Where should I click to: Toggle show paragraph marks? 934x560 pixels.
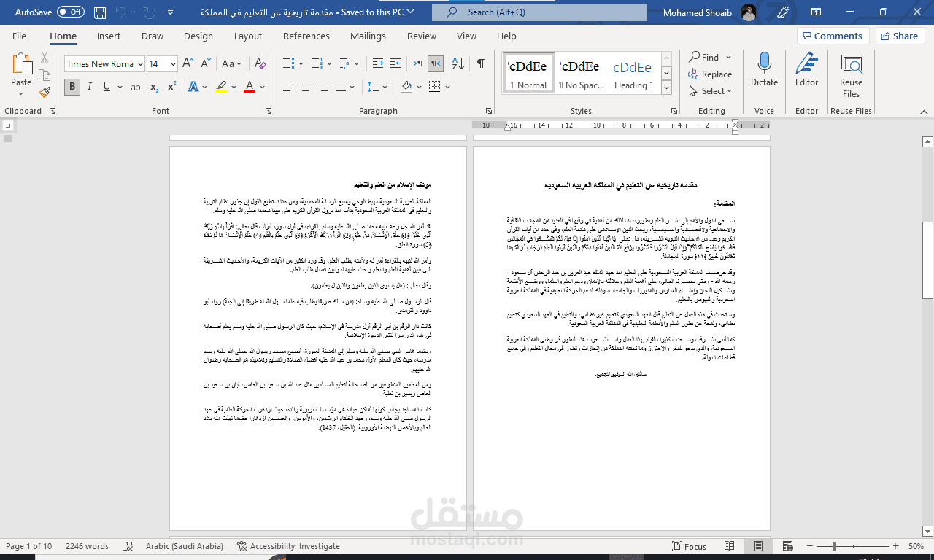480,63
